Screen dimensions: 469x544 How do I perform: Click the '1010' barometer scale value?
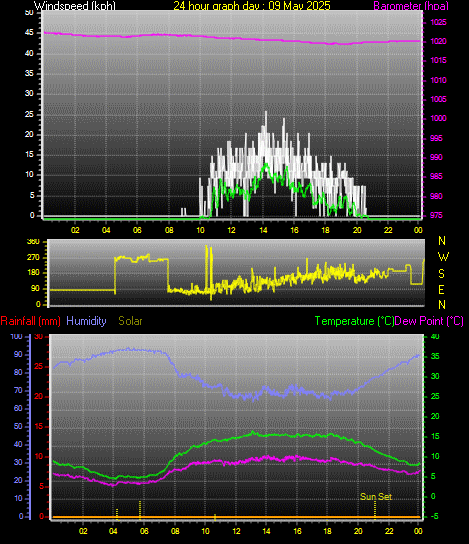(x=438, y=80)
